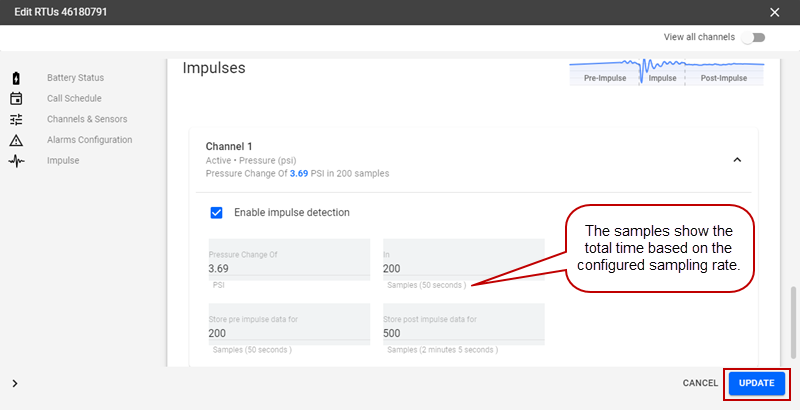Image resolution: width=800 pixels, height=410 pixels.
Task: Click the Cancel button
Action: click(700, 383)
